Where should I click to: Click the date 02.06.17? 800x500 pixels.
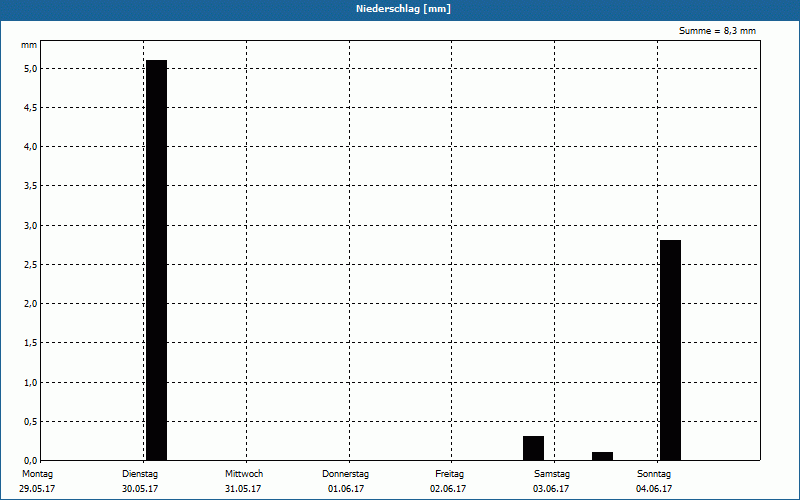click(x=448, y=489)
